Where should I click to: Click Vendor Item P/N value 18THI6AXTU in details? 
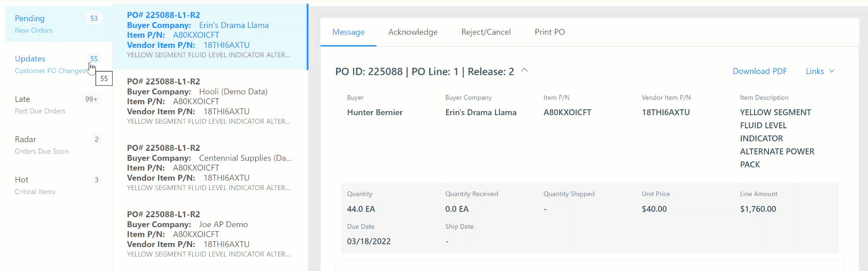[665, 112]
